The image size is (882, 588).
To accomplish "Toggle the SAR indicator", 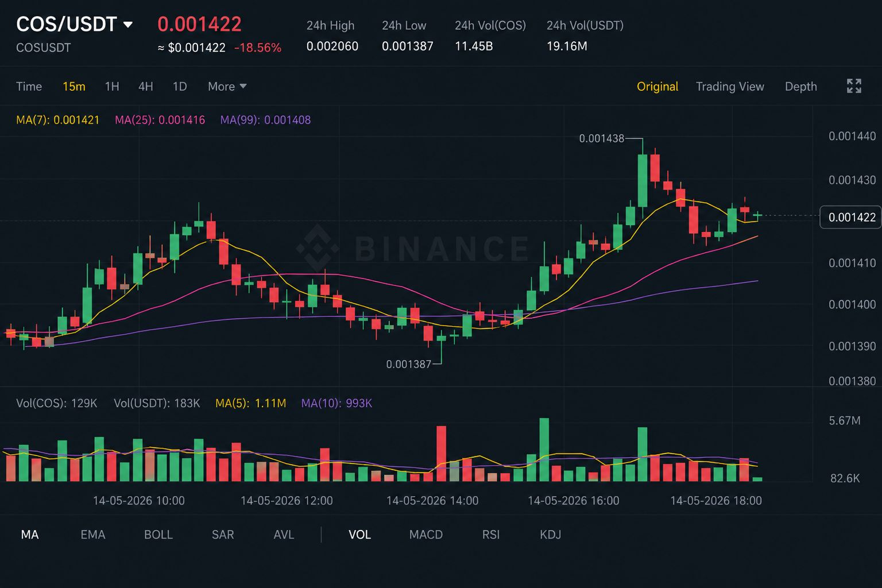I will pyautogui.click(x=223, y=535).
